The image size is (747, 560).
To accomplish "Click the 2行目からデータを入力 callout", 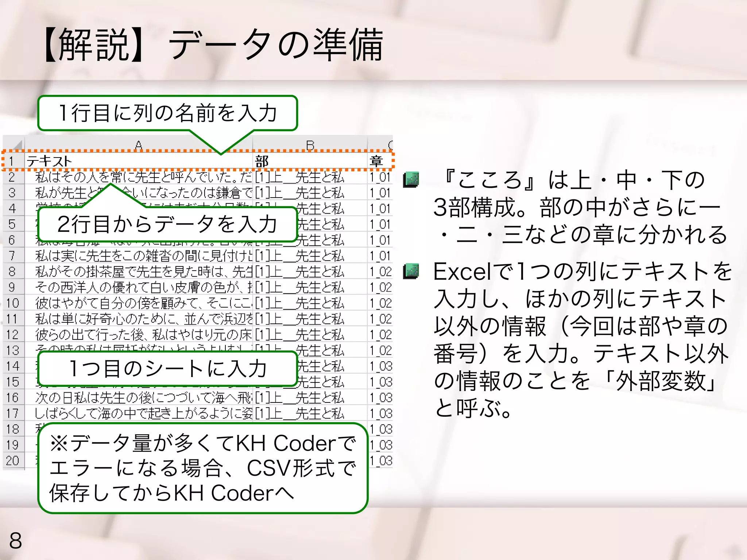I will click(168, 224).
